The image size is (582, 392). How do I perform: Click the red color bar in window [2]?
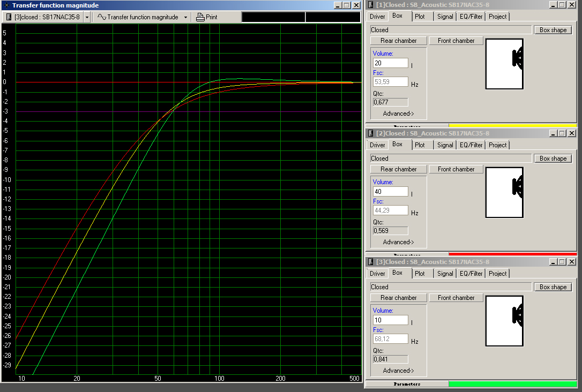(x=512, y=254)
